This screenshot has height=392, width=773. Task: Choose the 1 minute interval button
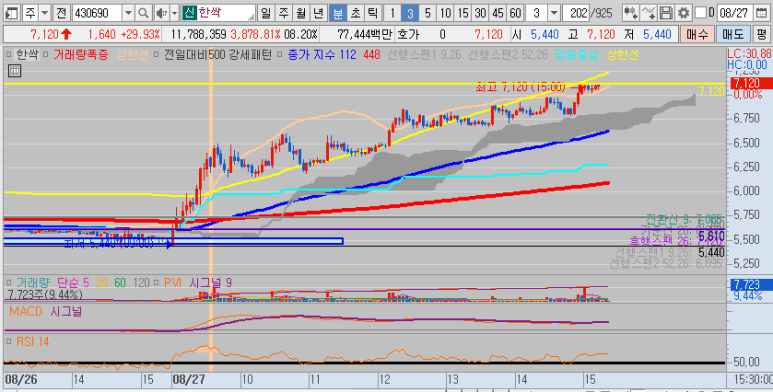(x=392, y=13)
